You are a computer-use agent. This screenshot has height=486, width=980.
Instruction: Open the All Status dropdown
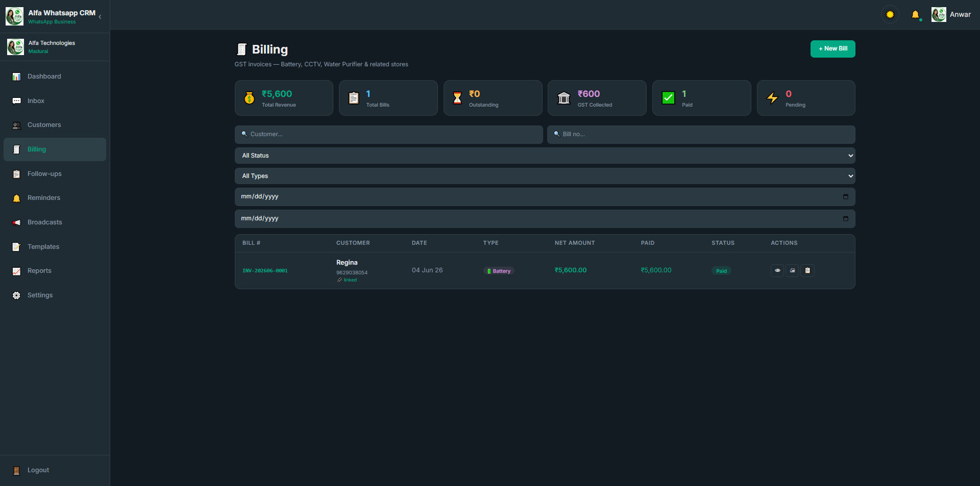[545, 156]
